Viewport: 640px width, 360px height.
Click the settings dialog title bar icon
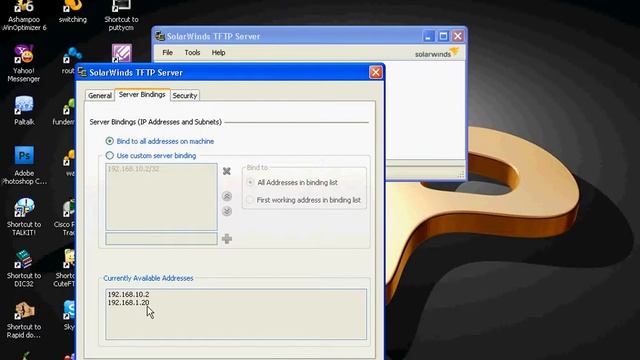(x=82, y=72)
